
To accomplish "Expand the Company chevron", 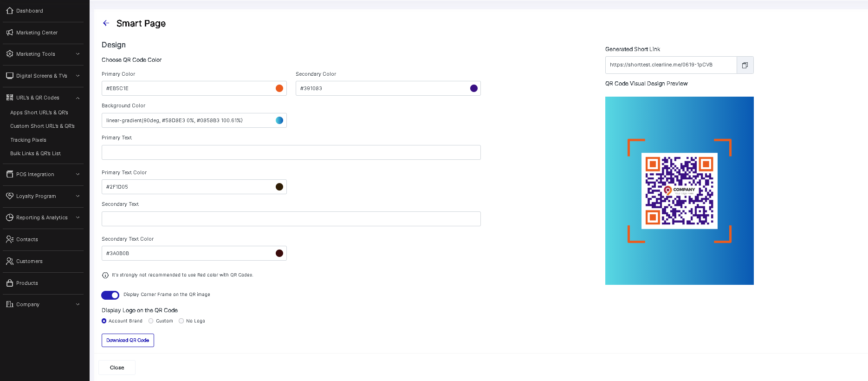I will [78, 304].
